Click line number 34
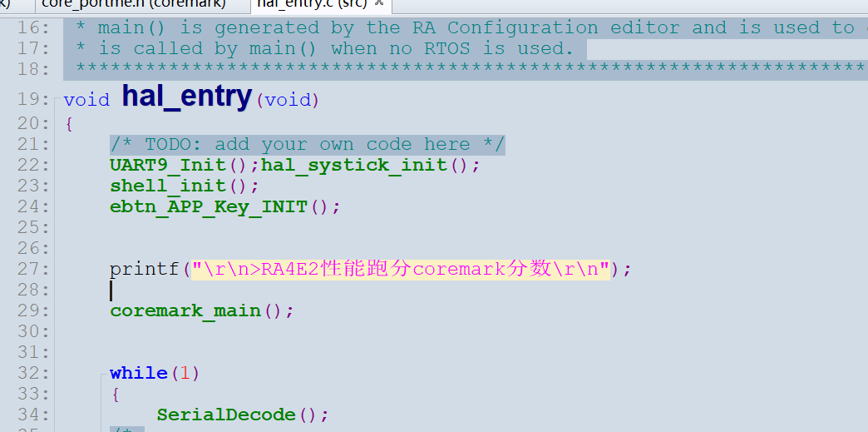 [x=32, y=415]
